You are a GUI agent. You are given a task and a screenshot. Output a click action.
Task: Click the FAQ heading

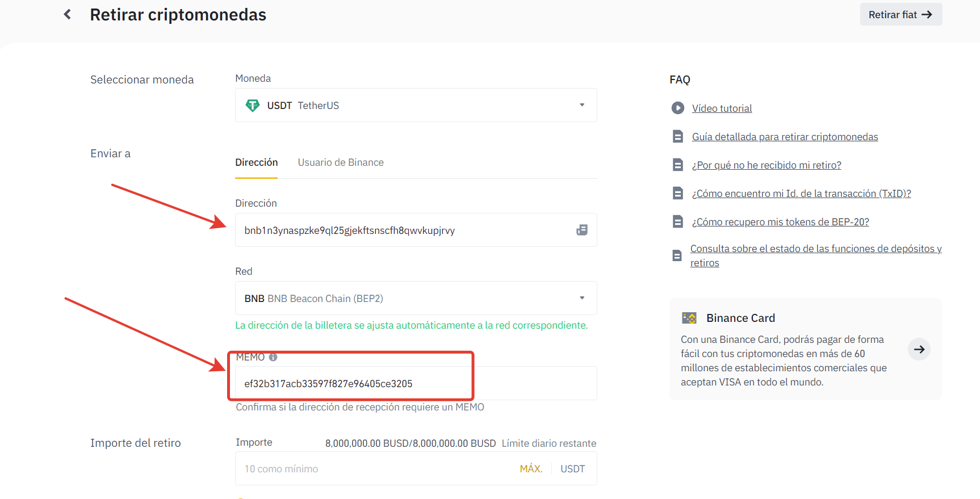[680, 79]
